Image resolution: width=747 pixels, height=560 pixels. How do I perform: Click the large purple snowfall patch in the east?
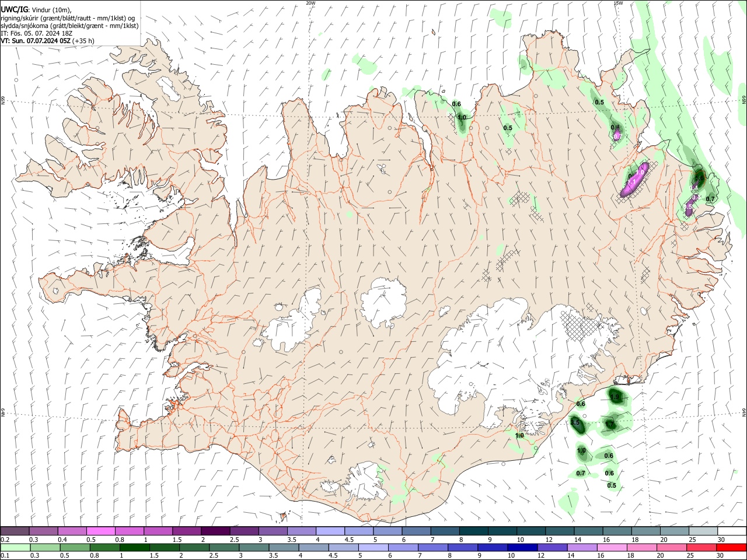[x=634, y=180]
